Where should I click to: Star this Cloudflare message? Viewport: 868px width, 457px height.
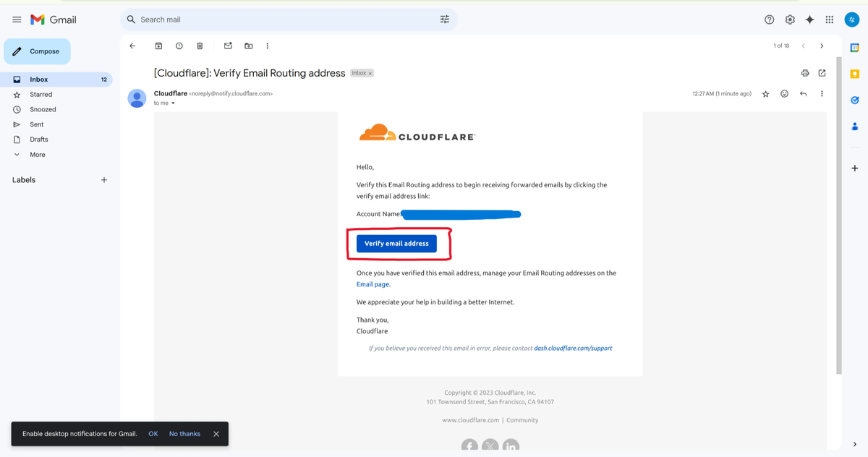pyautogui.click(x=766, y=94)
